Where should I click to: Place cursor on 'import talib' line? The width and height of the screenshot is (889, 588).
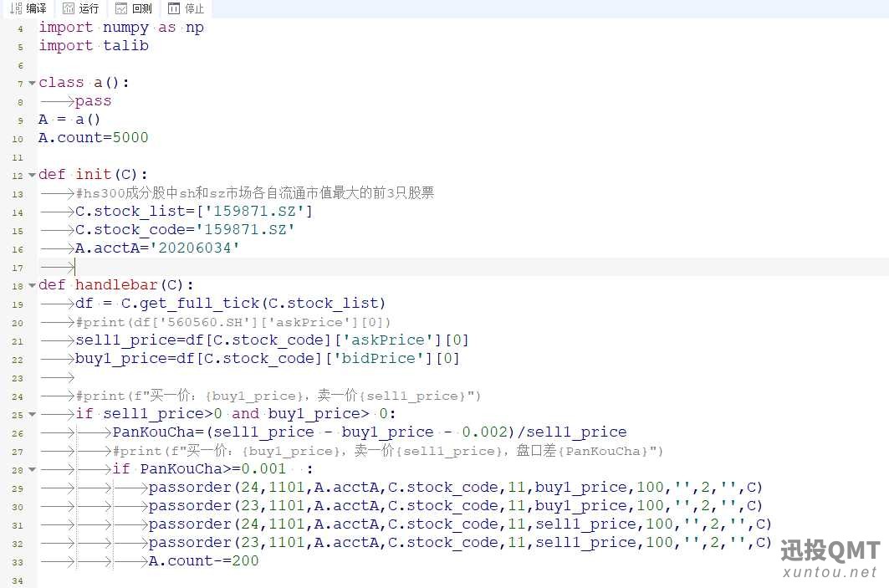tap(94, 45)
